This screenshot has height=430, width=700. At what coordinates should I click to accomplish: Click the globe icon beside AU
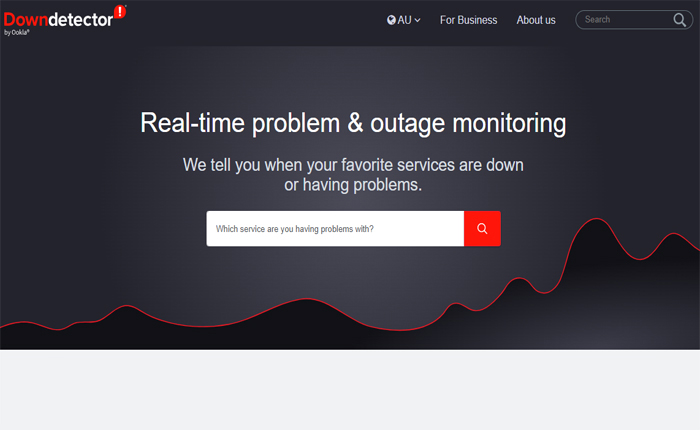click(391, 20)
